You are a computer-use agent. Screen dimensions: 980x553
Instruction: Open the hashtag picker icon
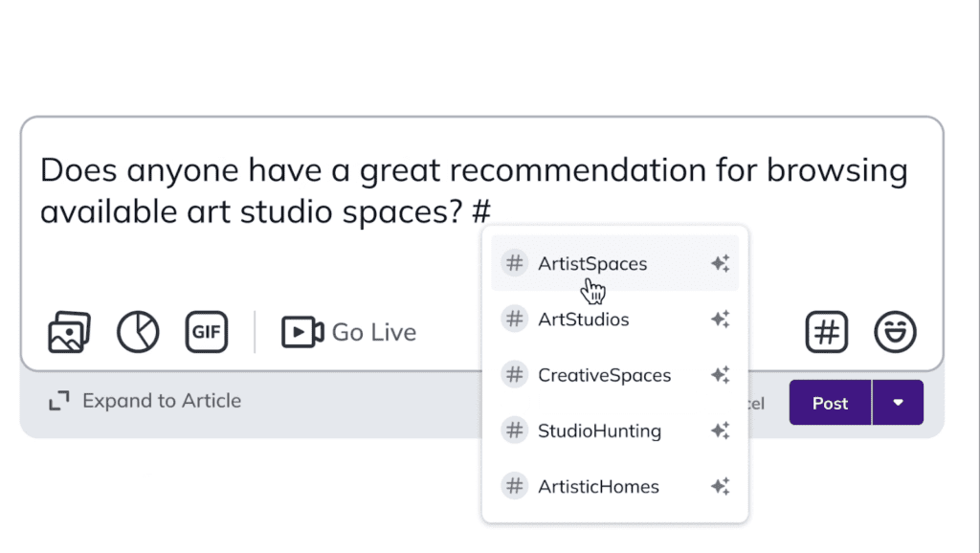(x=826, y=332)
